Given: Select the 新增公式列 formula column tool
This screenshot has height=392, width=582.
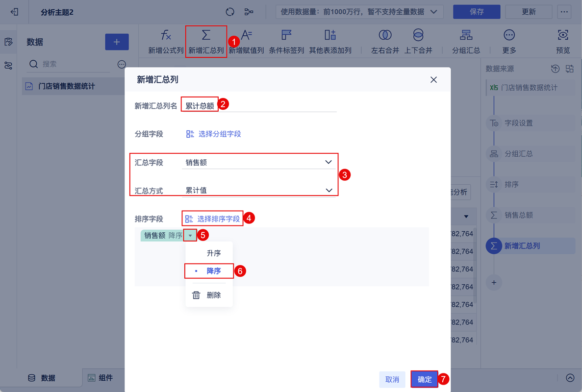Looking at the screenshot, I should tap(166, 41).
